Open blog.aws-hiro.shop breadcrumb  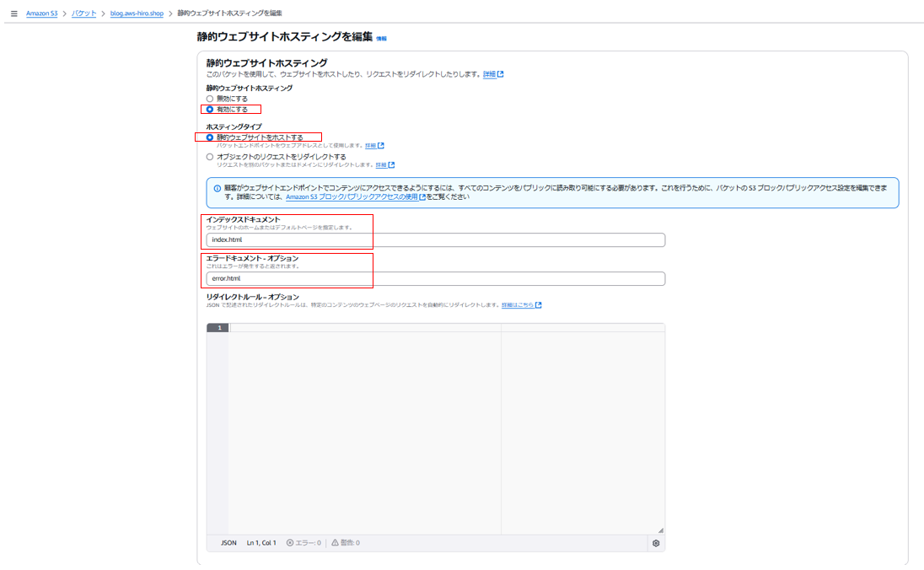[137, 13]
